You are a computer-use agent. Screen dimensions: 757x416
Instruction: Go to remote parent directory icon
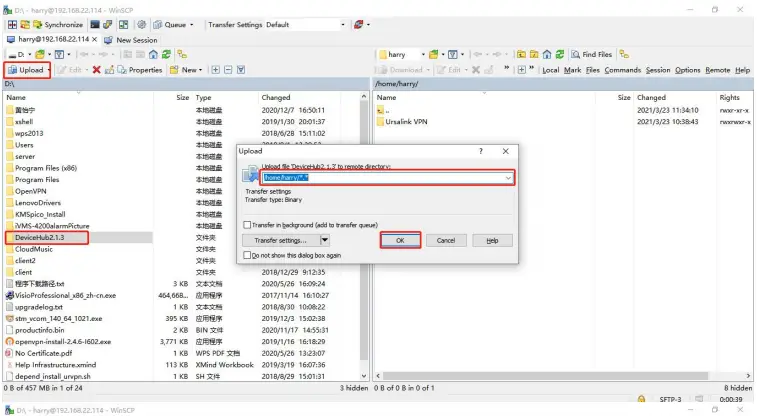521,55
